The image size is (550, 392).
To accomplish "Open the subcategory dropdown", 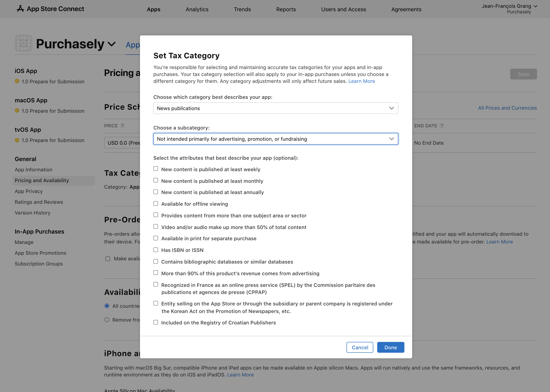I will (x=276, y=139).
